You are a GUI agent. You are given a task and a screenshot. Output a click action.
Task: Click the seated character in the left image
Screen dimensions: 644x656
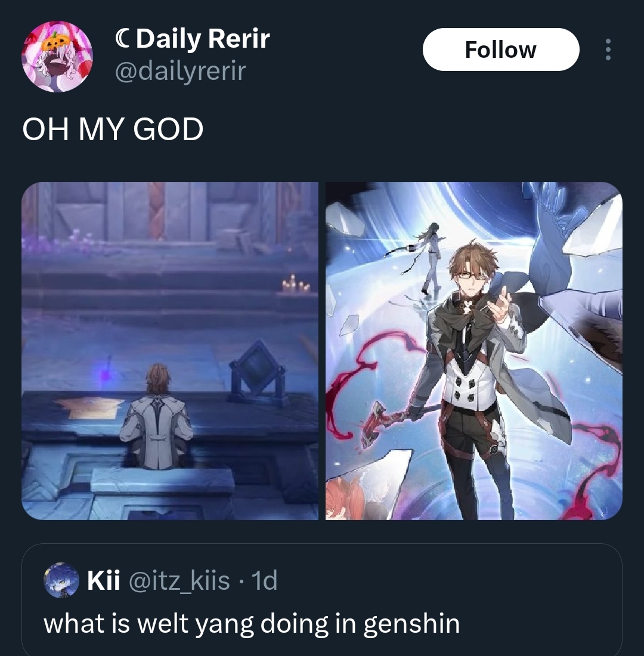[x=156, y=417]
